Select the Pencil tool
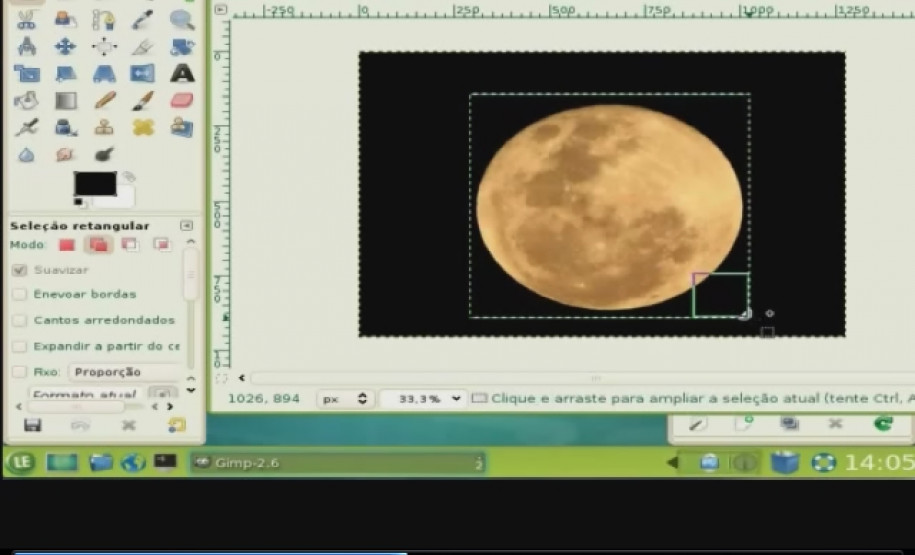The image size is (915, 555). (x=104, y=100)
